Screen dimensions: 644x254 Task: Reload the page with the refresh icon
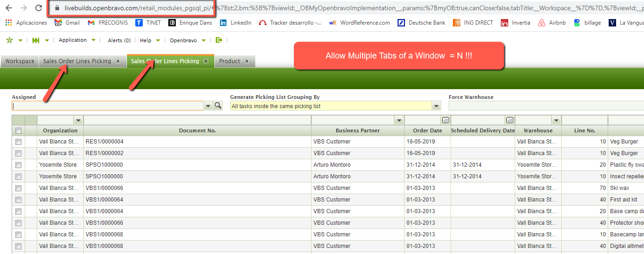(x=39, y=8)
